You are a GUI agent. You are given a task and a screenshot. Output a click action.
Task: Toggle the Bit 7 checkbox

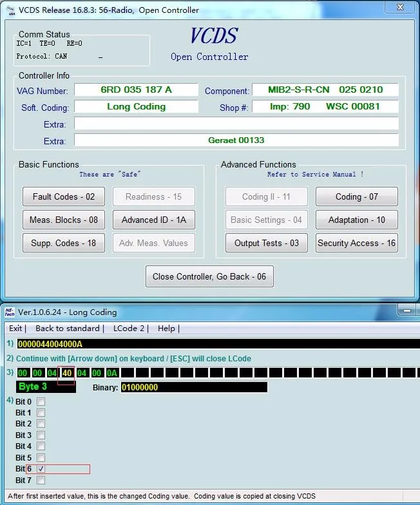41,481
